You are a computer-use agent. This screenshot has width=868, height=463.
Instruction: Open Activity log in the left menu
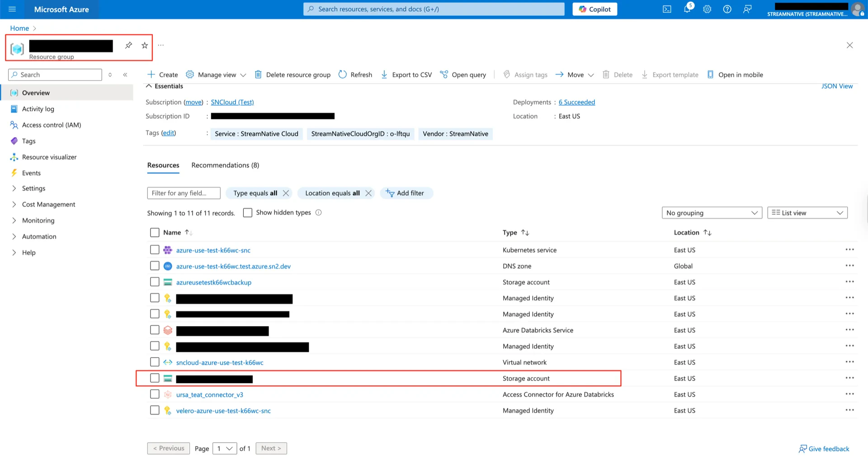coord(38,109)
